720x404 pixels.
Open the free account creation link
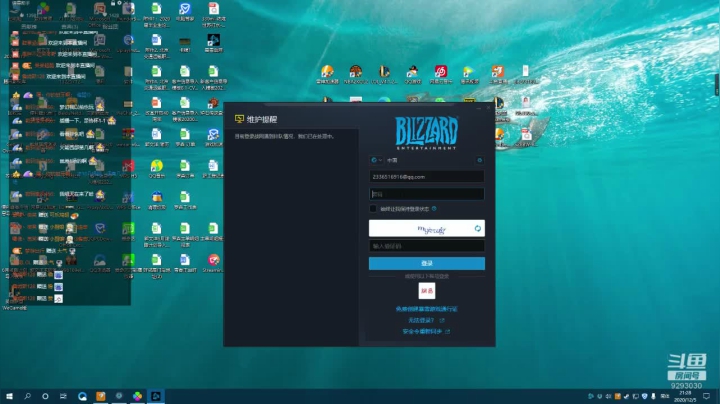point(427,309)
